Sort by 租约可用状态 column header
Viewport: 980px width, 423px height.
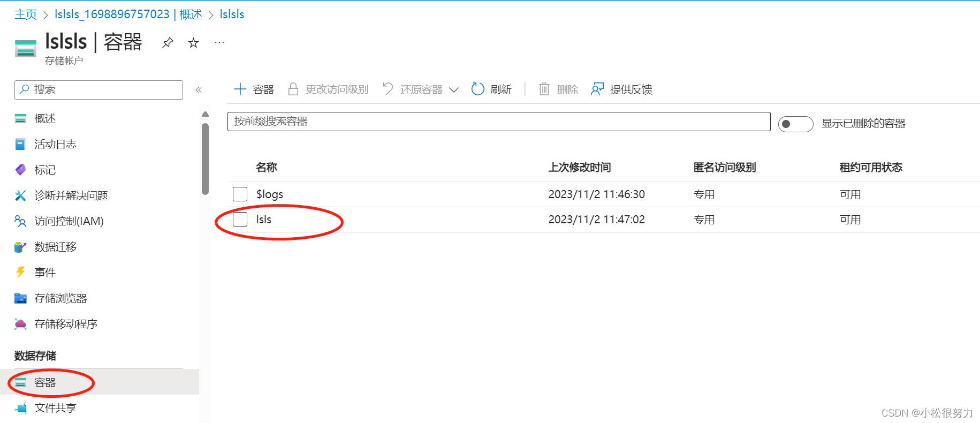[x=871, y=168]
